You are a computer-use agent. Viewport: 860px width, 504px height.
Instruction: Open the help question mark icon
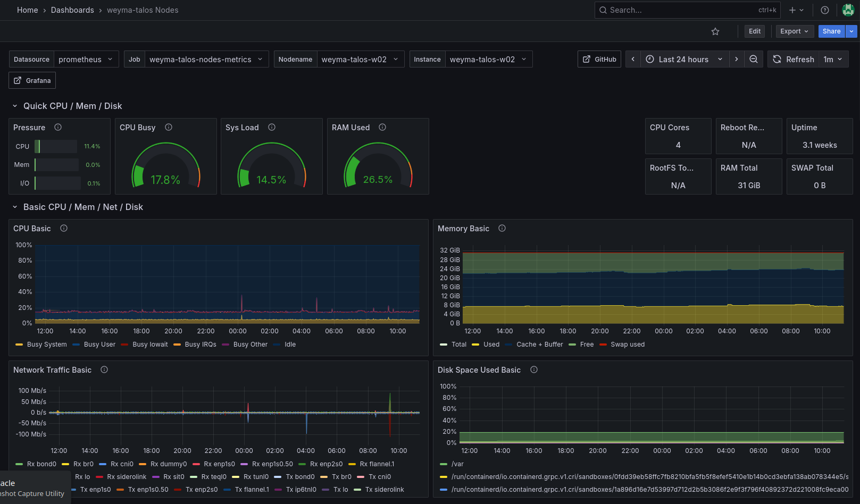824,10
